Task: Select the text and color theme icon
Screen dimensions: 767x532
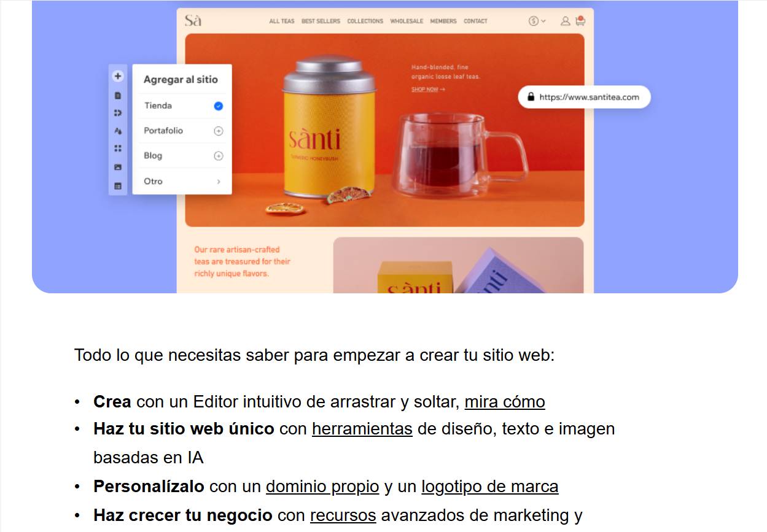Action: (x=118, y=131)
